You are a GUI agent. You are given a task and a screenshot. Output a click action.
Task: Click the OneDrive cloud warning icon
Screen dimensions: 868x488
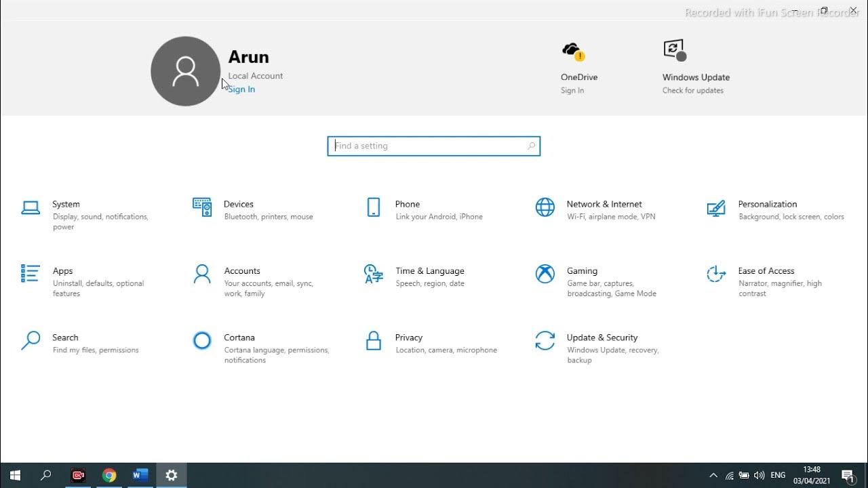(x=573, y=51)
